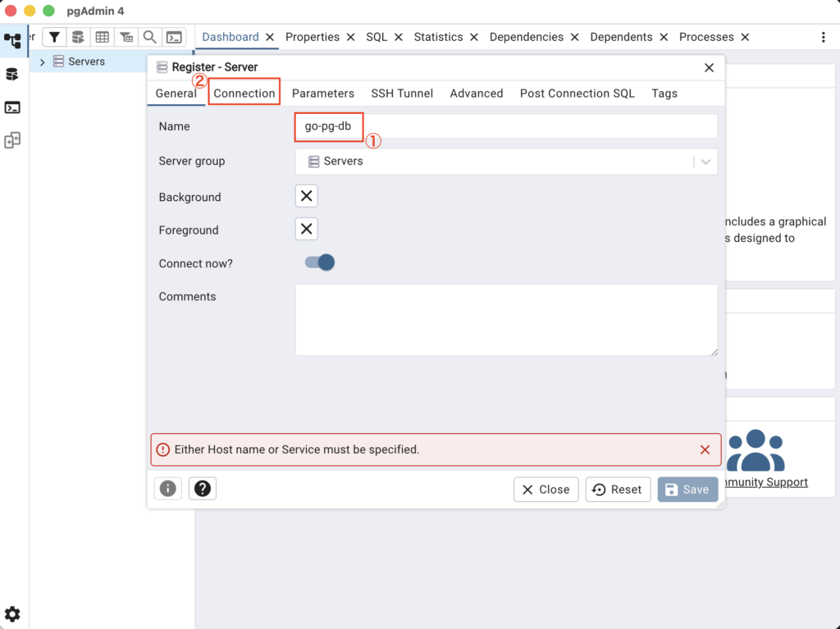
Task: Pick a Foreground color swatch
Action: (x=306, y=229)
